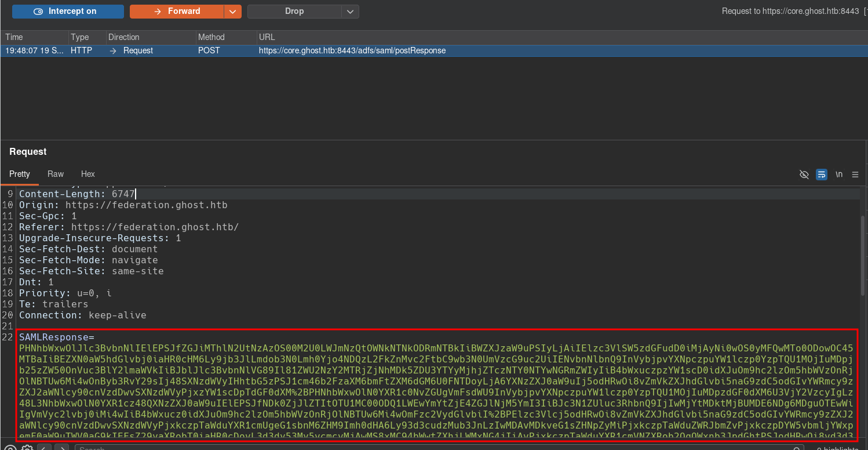The height and width of the screenshot is (450, 868).
Task: Click the Priority: u=0, i line
Action: pos(65,293)
